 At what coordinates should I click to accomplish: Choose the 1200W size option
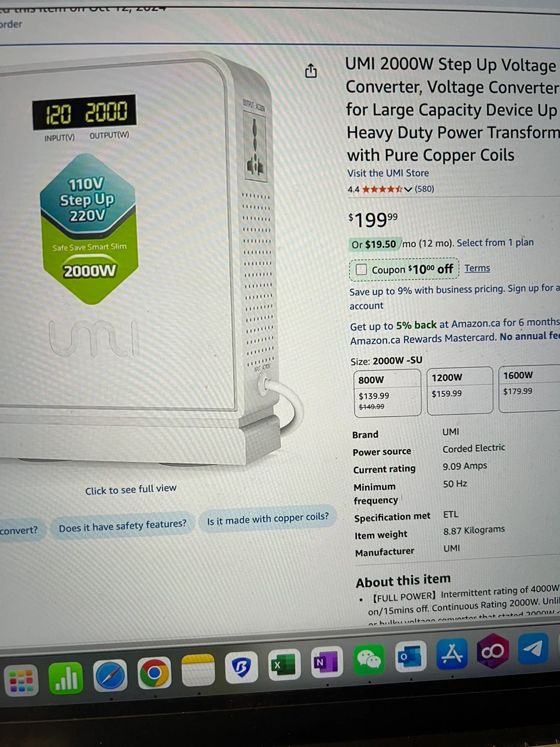(x=459, y=391)
